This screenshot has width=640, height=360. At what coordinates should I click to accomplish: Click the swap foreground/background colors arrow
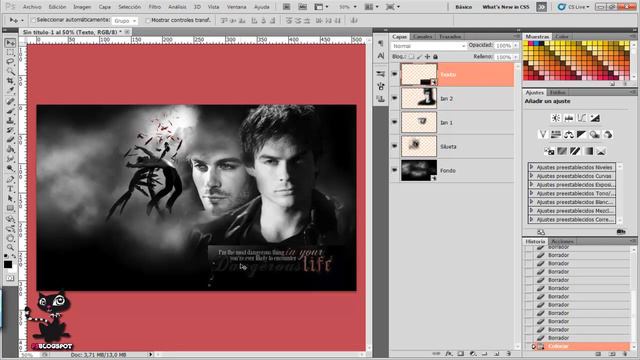coord(14,256)
